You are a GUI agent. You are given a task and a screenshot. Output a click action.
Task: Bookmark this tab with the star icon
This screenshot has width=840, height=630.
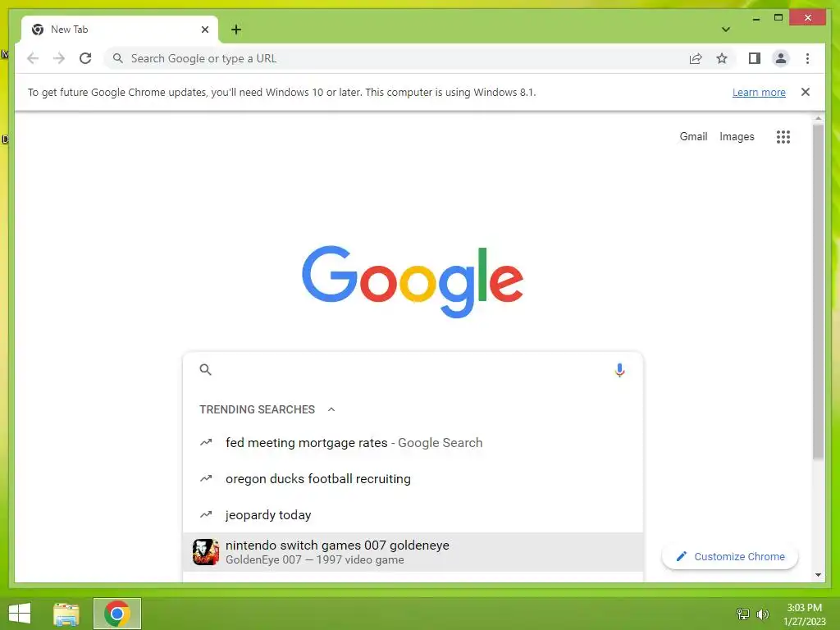(x=722, y=58)
